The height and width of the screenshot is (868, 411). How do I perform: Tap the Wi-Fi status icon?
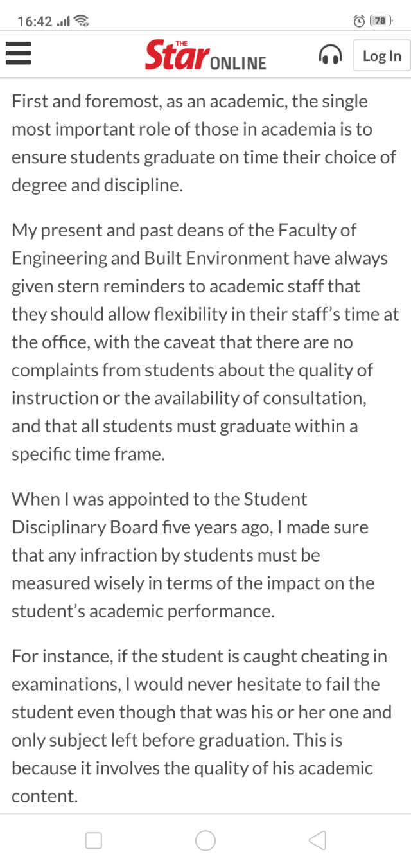point(81,21)
